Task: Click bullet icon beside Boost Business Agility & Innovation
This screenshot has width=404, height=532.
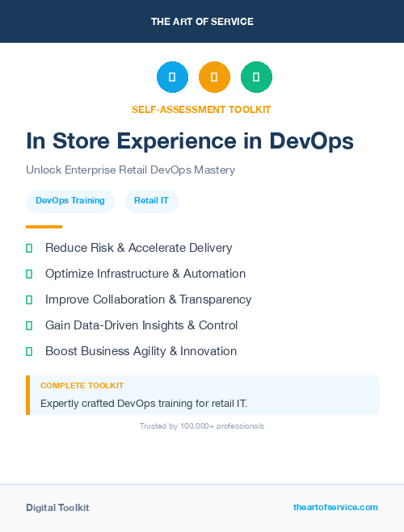Action: pos(29,351)
